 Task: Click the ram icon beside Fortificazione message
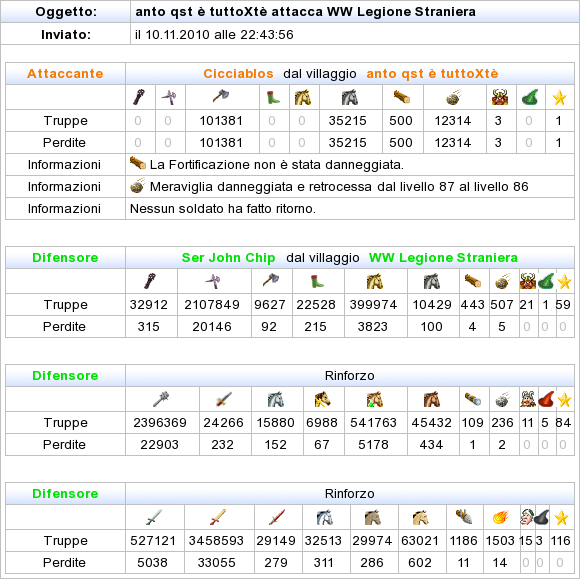tap(138, 163)
